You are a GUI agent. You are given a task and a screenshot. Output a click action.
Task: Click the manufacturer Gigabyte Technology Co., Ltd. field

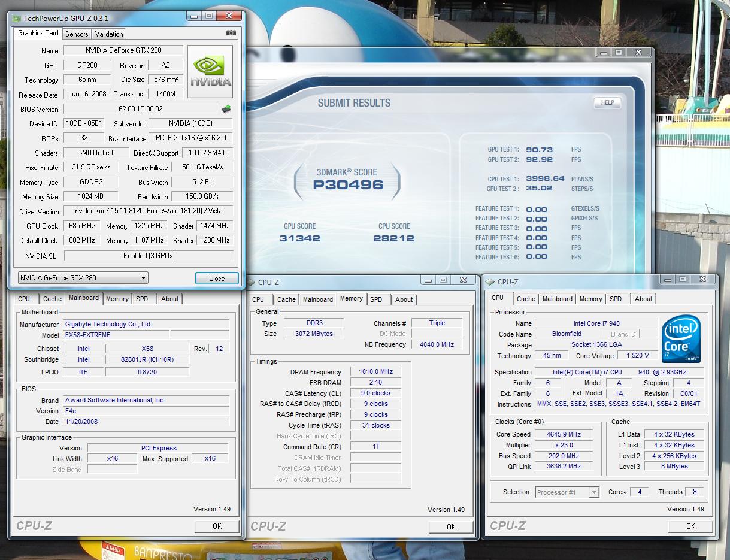click(146, 324)
